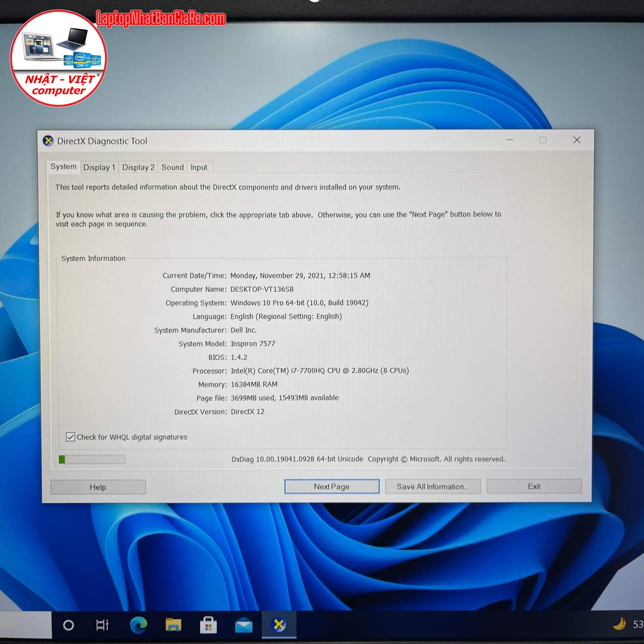This screenshot has width=644, height=644.
Task: Open the Input tab
Action: click(199, 167)
